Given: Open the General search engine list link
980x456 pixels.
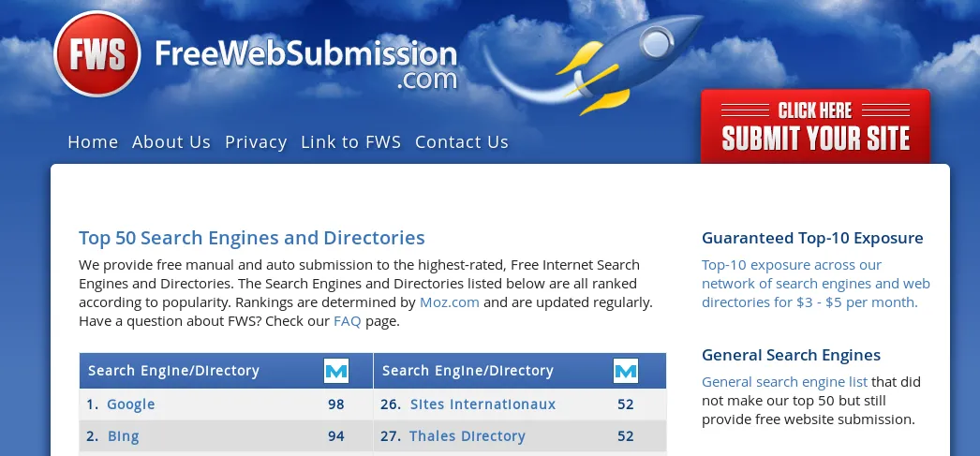Looking at the screenshot, I should 784,382.
